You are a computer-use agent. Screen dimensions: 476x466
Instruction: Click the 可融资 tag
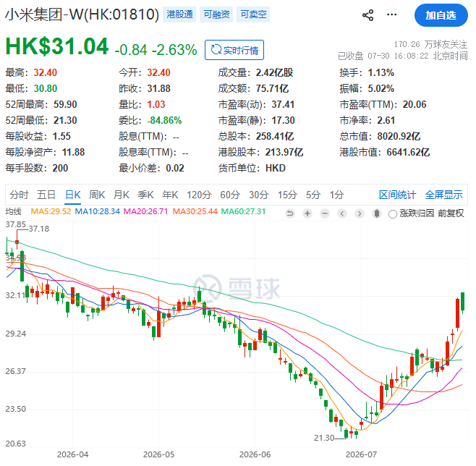tap(216, 14)
